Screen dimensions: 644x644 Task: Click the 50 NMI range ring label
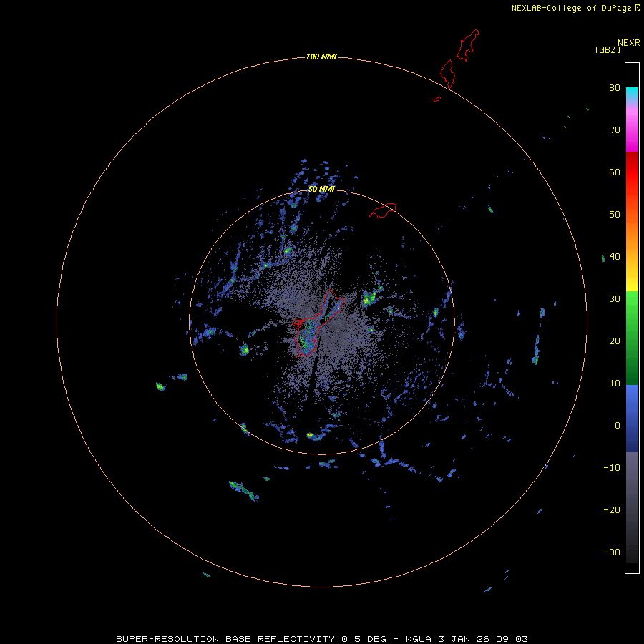321,190
